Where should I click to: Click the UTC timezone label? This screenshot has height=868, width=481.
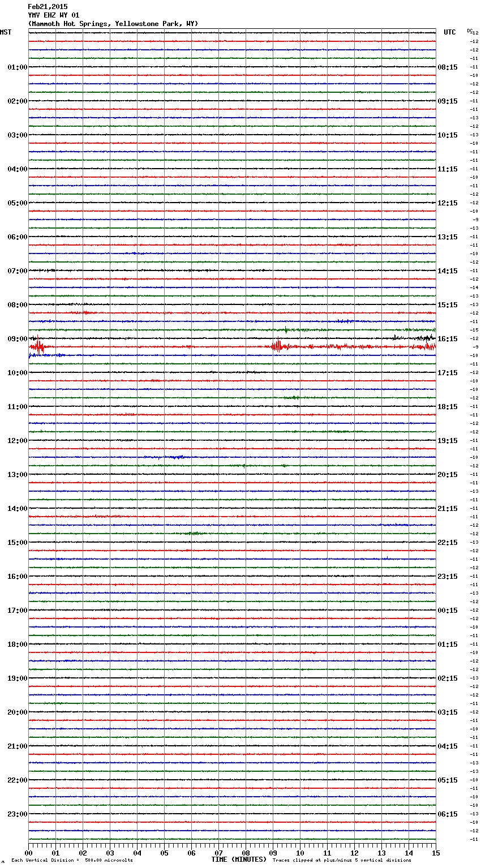pyautogui.click(x=450, y=32)
